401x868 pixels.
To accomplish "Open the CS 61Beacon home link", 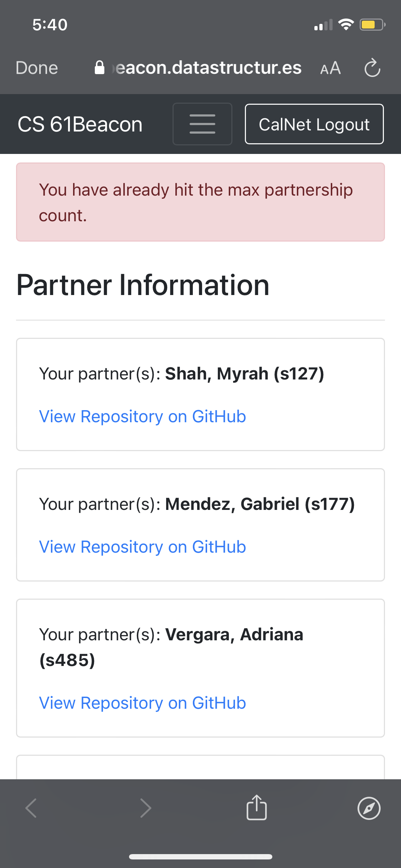I will (x=80, y=124).
